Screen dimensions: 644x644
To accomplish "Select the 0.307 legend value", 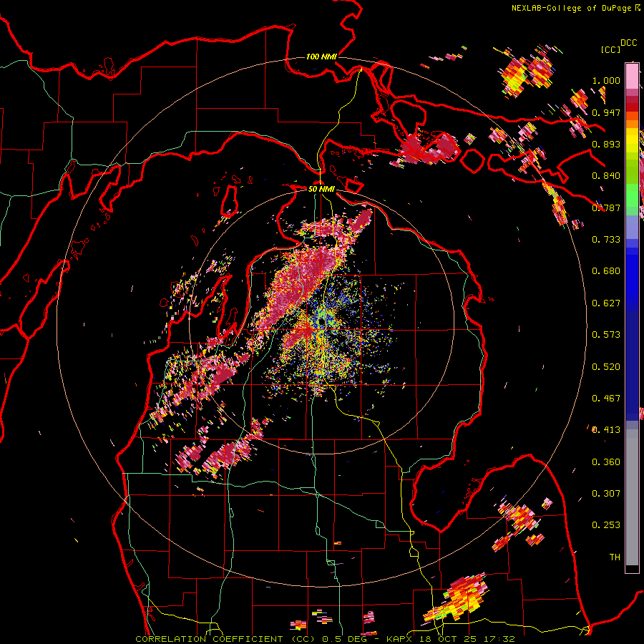I will pos(606,494).
